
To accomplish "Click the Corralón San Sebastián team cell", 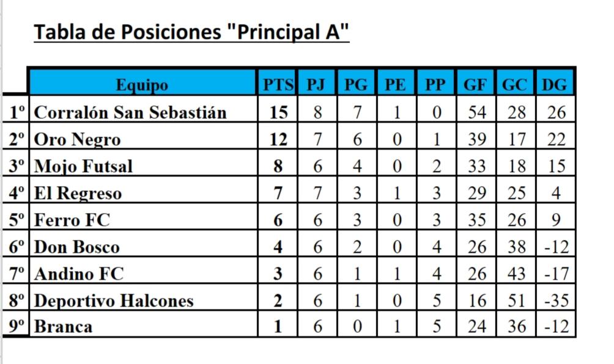I will (x=130, y=112).
